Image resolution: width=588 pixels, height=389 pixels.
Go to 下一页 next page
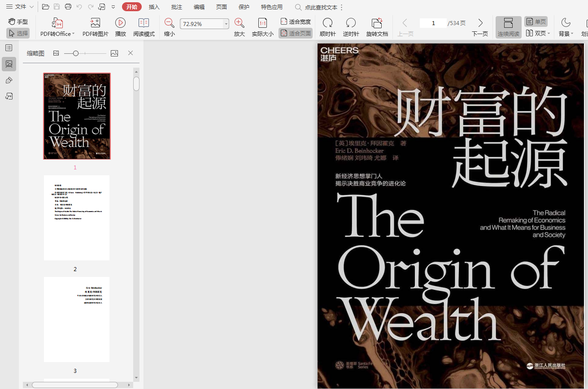480,27
